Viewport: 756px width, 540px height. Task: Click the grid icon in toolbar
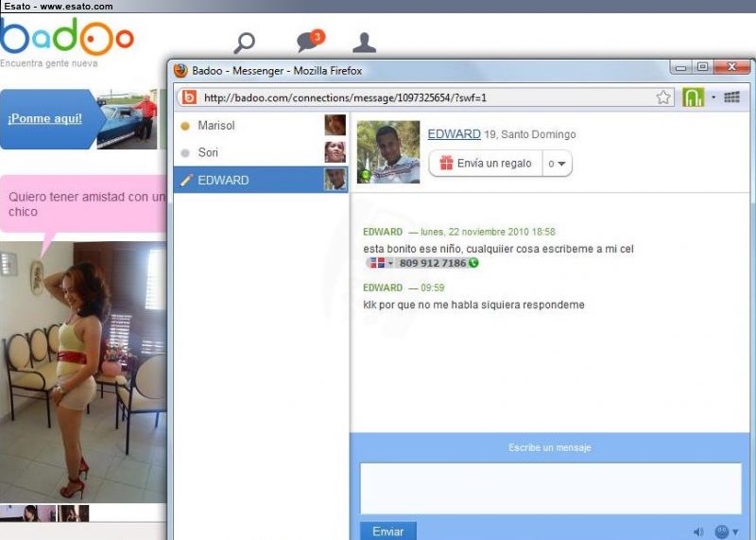click(731, 97)
